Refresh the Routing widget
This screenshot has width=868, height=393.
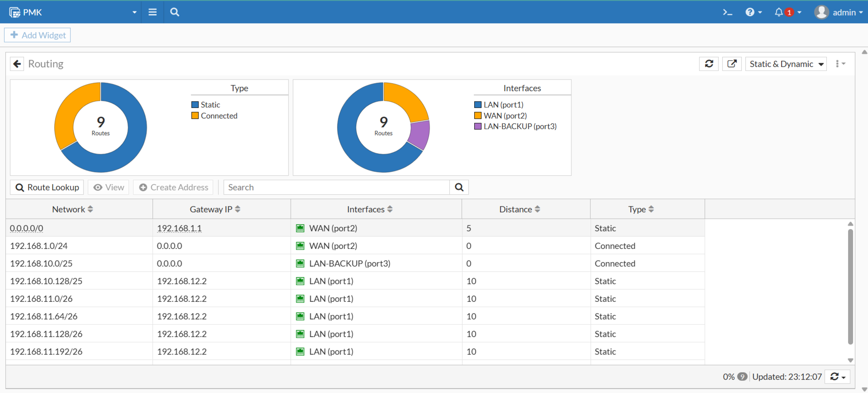tap(708, 64)
